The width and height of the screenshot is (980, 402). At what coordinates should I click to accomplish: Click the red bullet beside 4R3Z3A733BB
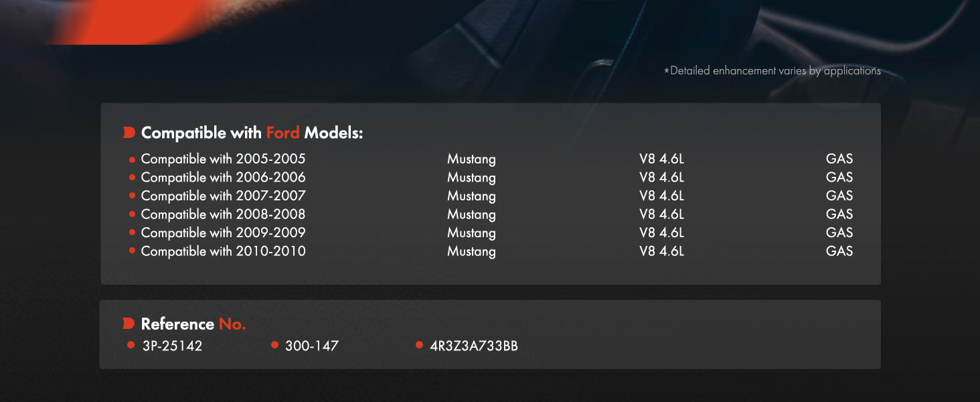419,345
